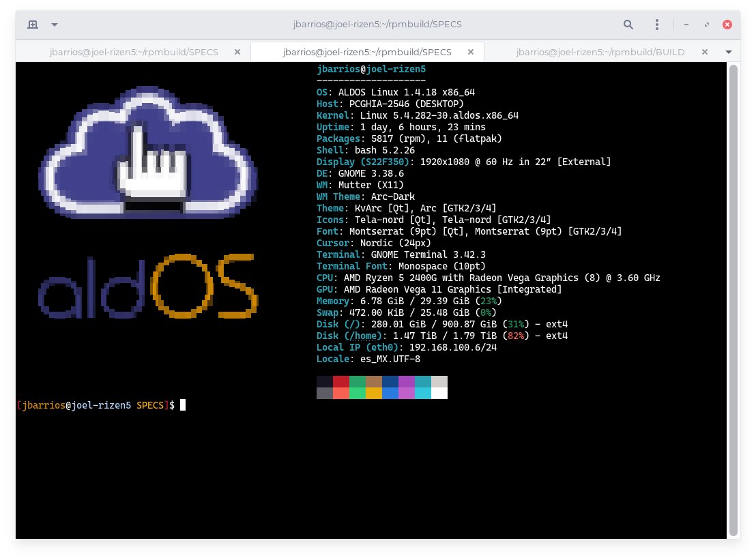Viewport: 756px width, 560px height.
Task: Minimize the terminal window
Action: (x=686, y=25)
